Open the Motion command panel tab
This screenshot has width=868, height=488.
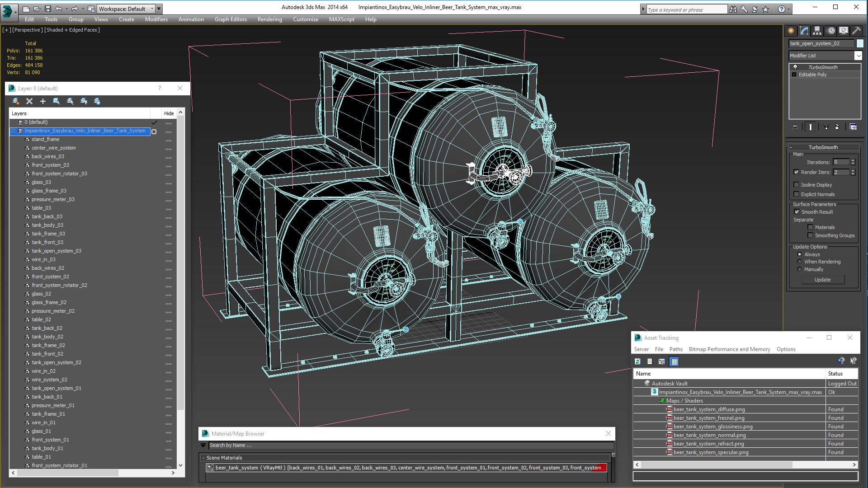[x=830, y=31]
